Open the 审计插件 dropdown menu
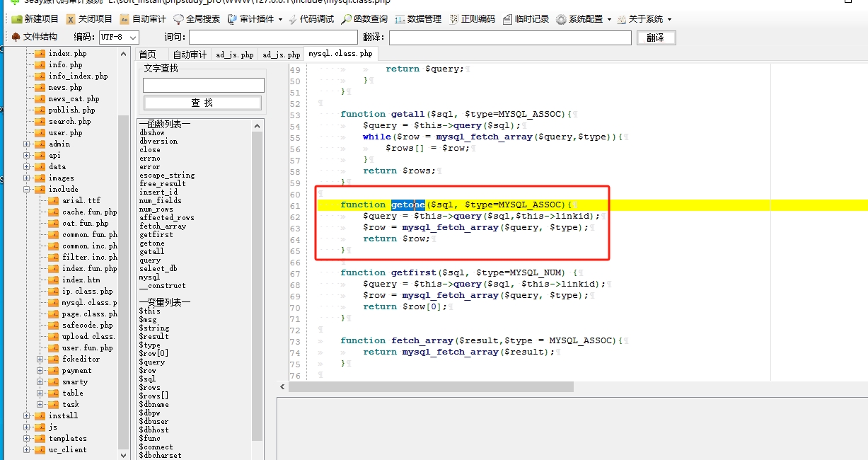868x460 pixels. (x=255, y=19)
